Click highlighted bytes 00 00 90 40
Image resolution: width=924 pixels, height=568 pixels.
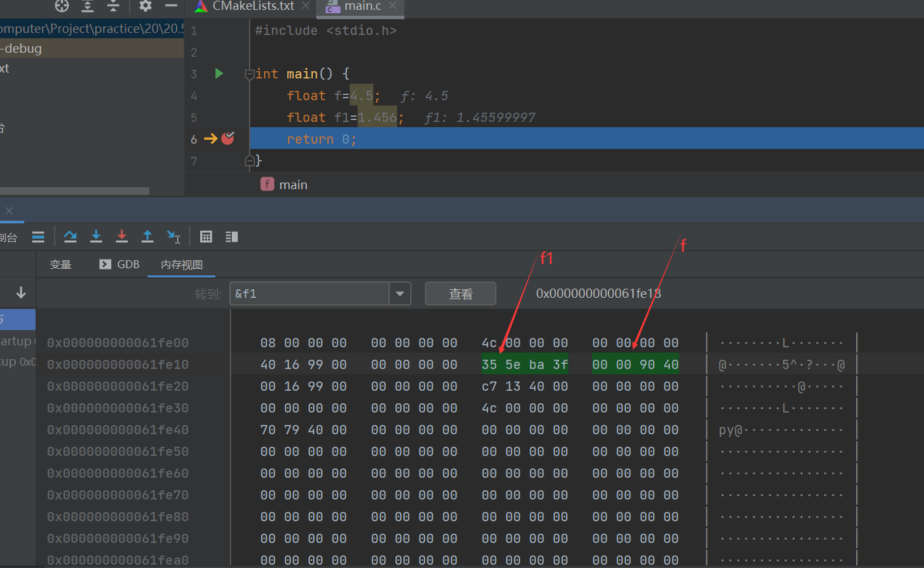(x=636, y=364)
